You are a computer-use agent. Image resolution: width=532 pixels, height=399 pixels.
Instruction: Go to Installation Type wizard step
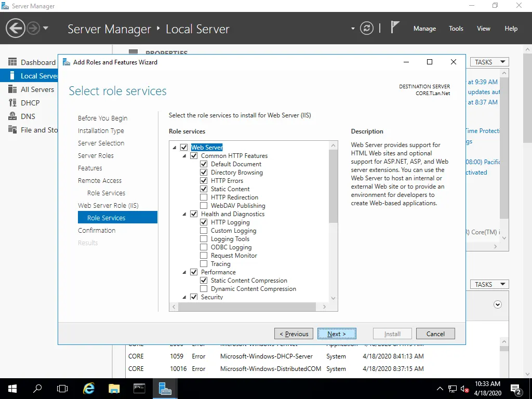pyautogui.click(x=101, y=130)
